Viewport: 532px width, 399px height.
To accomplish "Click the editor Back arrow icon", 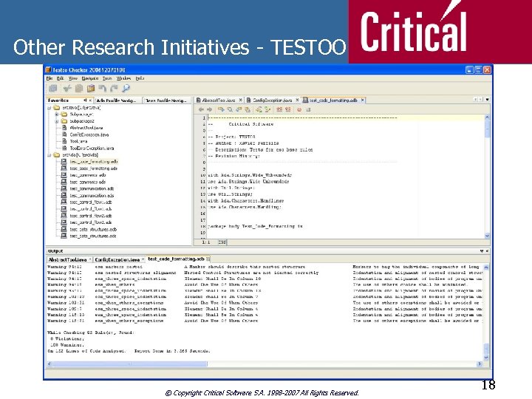I will pyautogui.click(x=201, y=109).
